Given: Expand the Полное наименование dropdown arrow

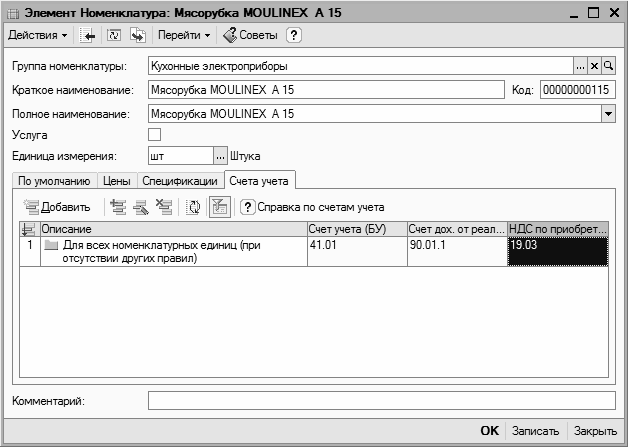Looking at the screenshot, I should [608, 114].
